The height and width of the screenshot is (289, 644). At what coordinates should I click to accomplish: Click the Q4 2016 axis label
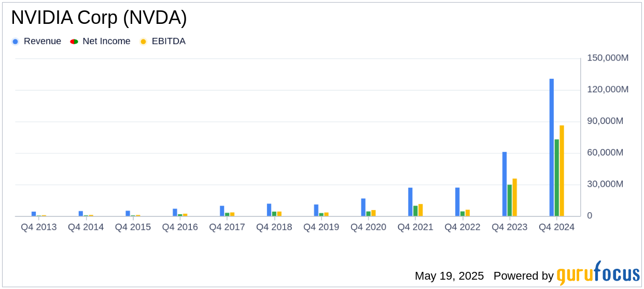[180, 227]
